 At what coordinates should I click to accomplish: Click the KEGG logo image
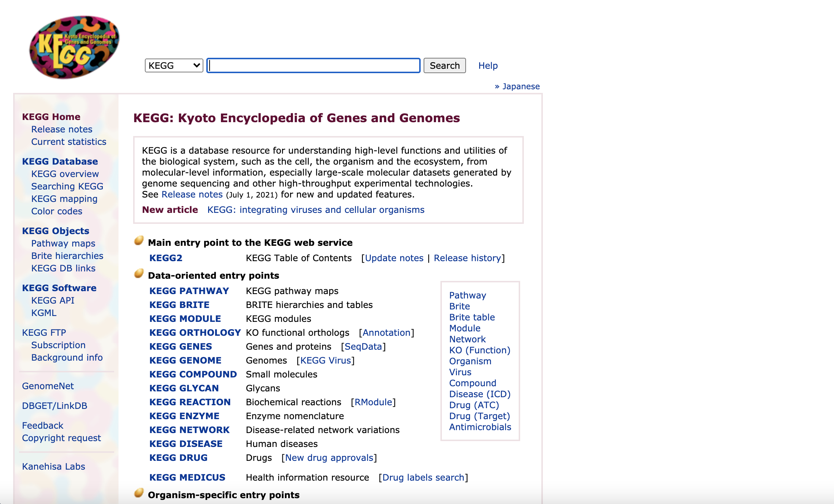74,47
